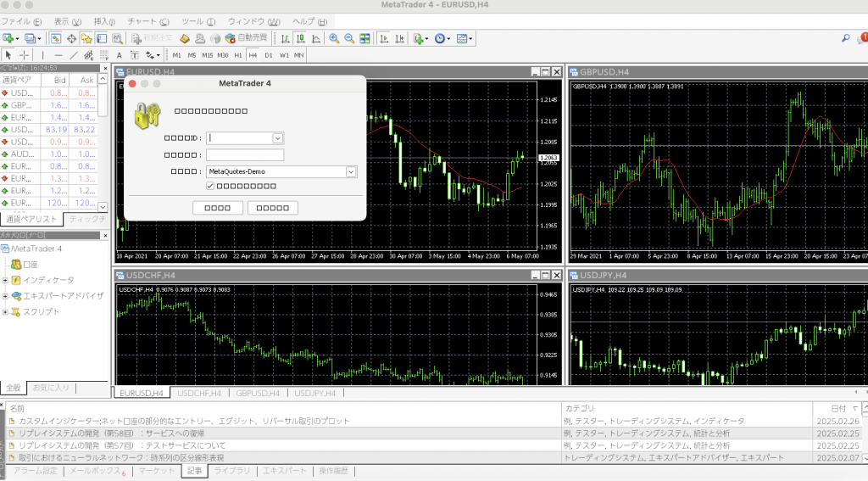Switch chart to bar chart icon
The width and height of the screenshot is (868, 481).
(x=285, y=38)
